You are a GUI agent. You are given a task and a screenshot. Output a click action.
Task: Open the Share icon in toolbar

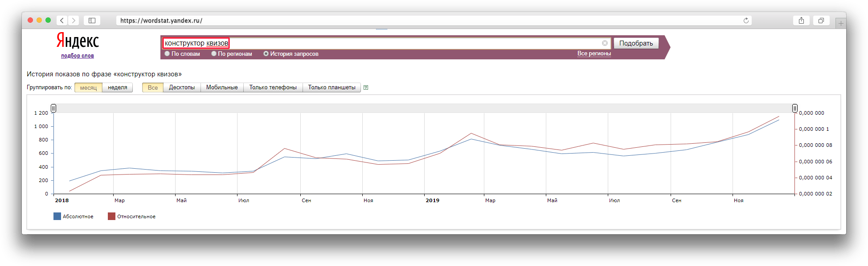[801, 21]
